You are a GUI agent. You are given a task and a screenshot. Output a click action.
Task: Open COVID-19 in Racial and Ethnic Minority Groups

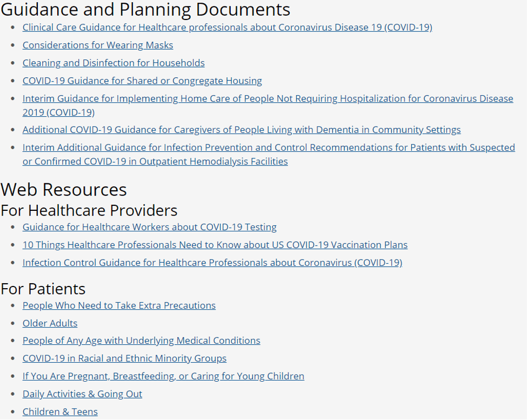point(124,359)
